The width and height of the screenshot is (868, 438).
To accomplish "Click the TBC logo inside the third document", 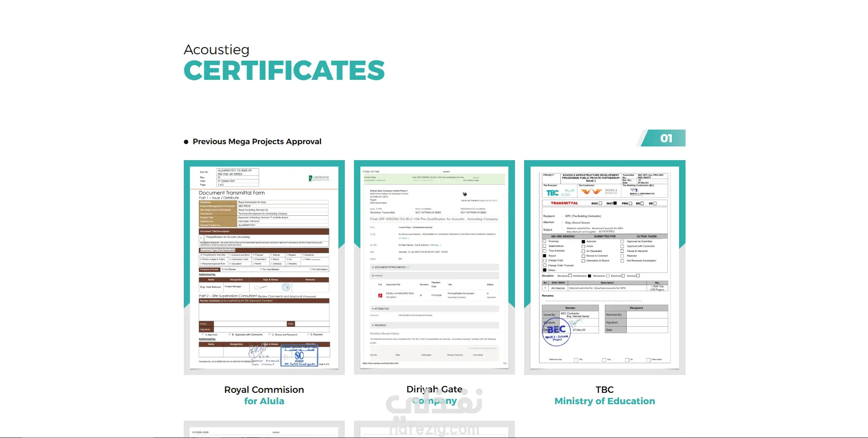I will tap(552, 193).
